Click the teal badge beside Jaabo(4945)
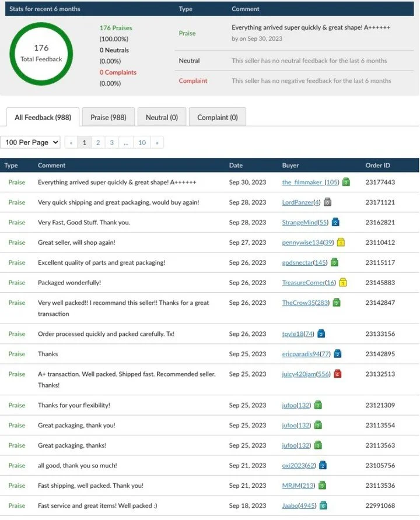420x520 pixels. click(323, 505)
